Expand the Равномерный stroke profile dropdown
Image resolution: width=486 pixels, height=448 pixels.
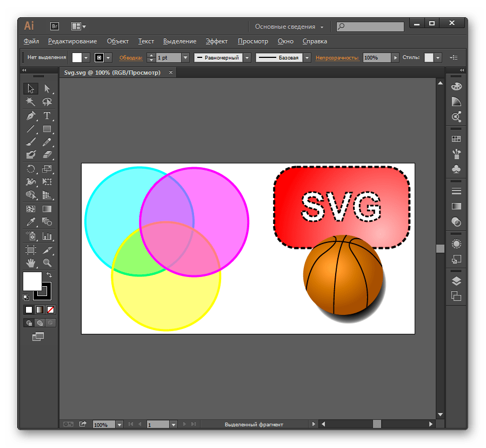(x=247, y=57)
